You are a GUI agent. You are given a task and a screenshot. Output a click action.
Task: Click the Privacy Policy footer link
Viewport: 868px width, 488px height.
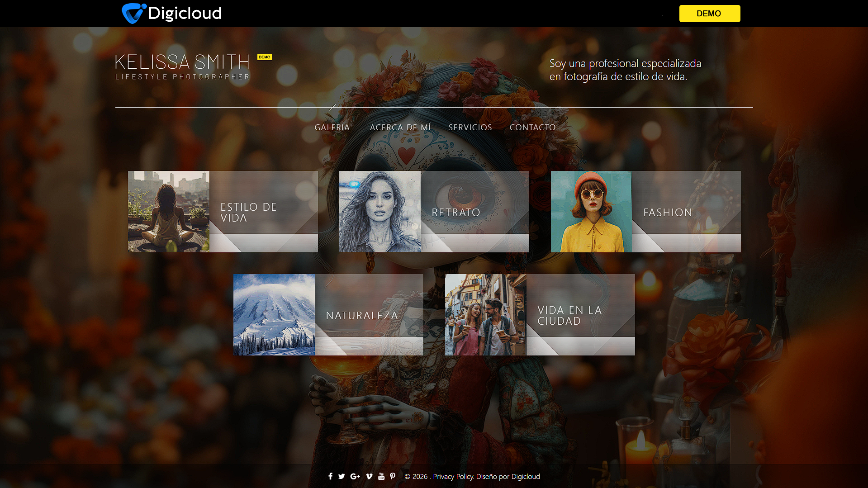(x=453, y=477)
